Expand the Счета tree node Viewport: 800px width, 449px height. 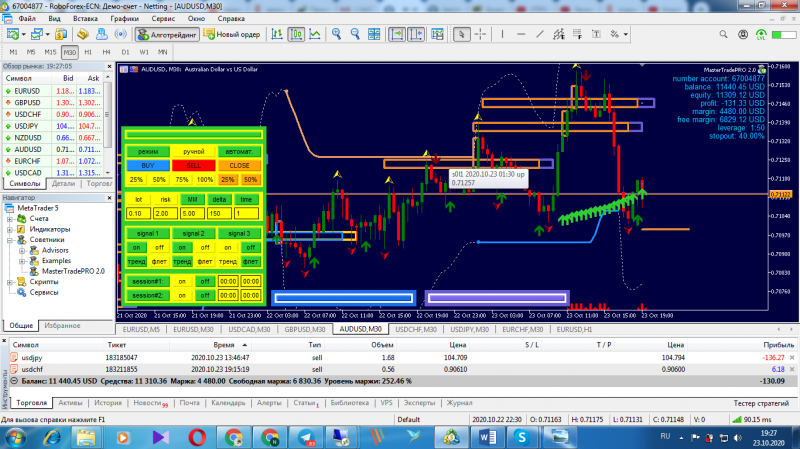(x=10, y=219)
